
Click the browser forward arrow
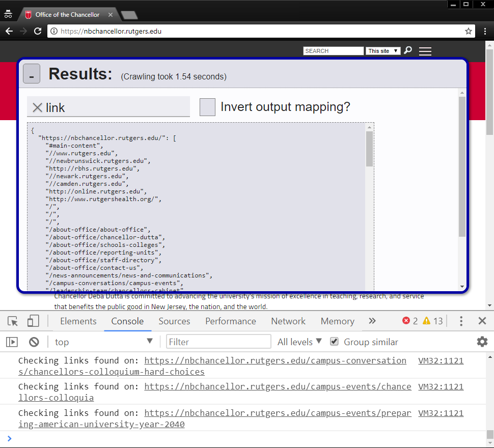(x=23, y=31)
